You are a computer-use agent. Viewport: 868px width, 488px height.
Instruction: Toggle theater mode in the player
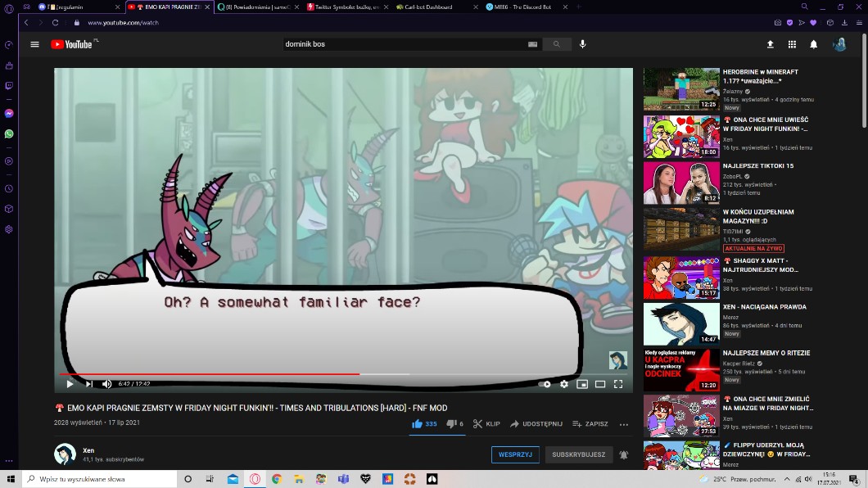coord(600,384)
